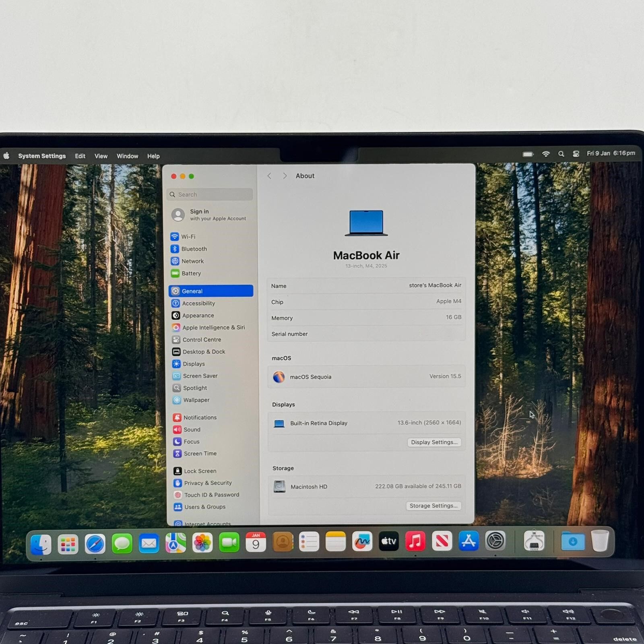The image size is (644, 644).
Task: Open Control Centre in the menu bar
Action: (576, 154)
